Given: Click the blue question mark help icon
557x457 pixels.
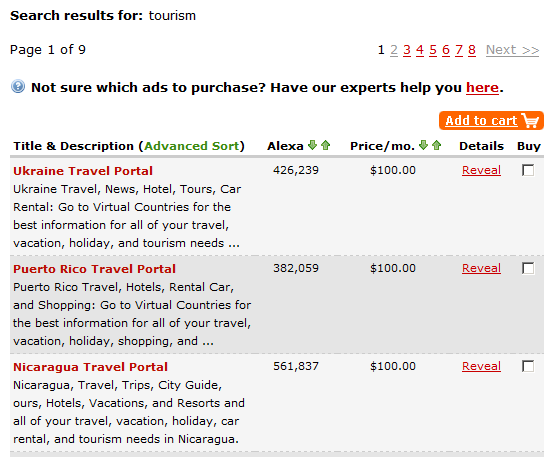Looking at the screenshot, I should (x=18, y=86).
